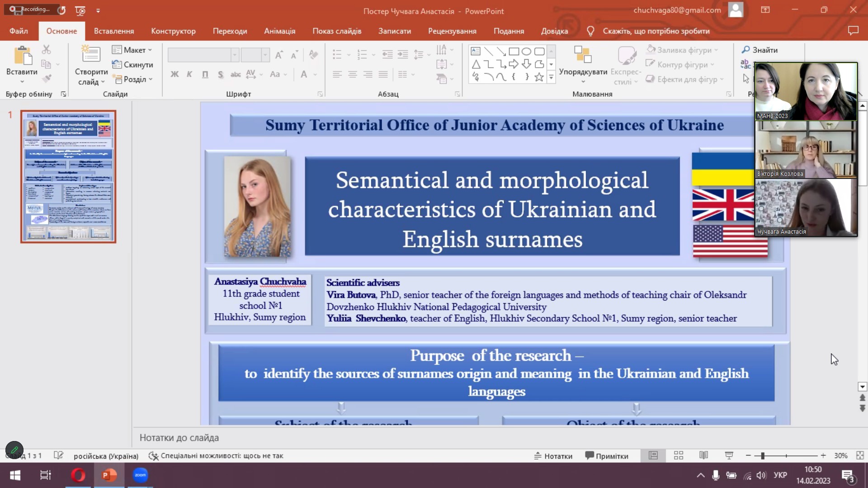The image size is (868, 488).
Task: Click fit slide to window icon
Action: pos(859,455)
